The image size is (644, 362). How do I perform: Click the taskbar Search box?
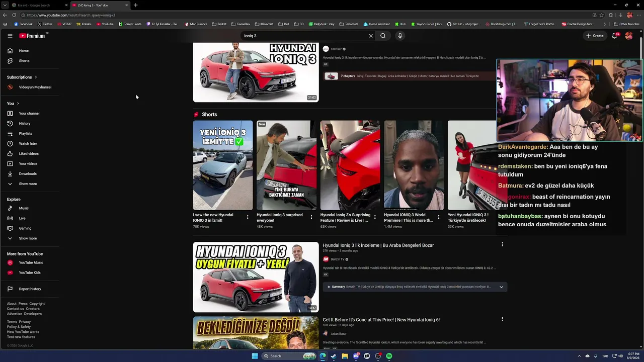click(x=289, y=356)
